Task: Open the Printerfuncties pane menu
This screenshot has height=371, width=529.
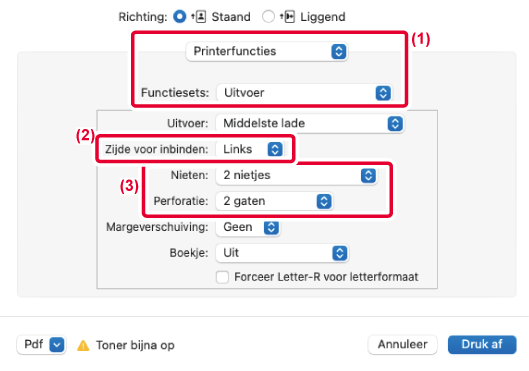Action: pyautogui.click(x=267, y=51)
